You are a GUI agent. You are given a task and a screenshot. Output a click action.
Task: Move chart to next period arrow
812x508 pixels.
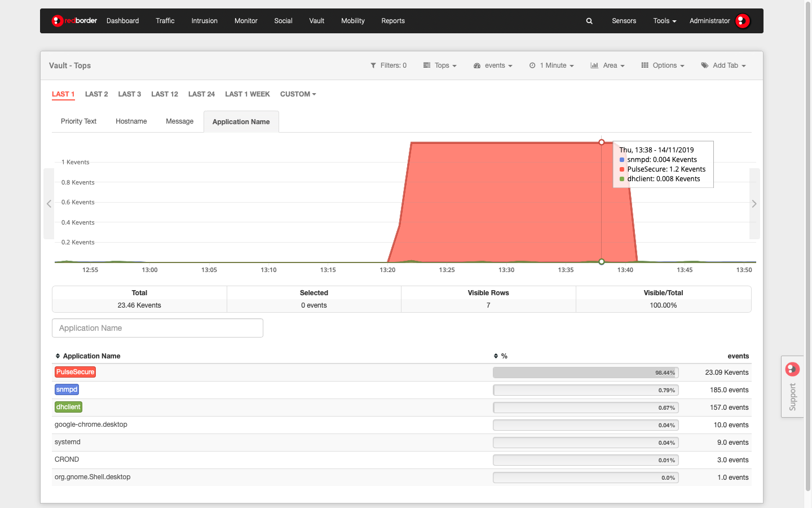click(754, 204)
